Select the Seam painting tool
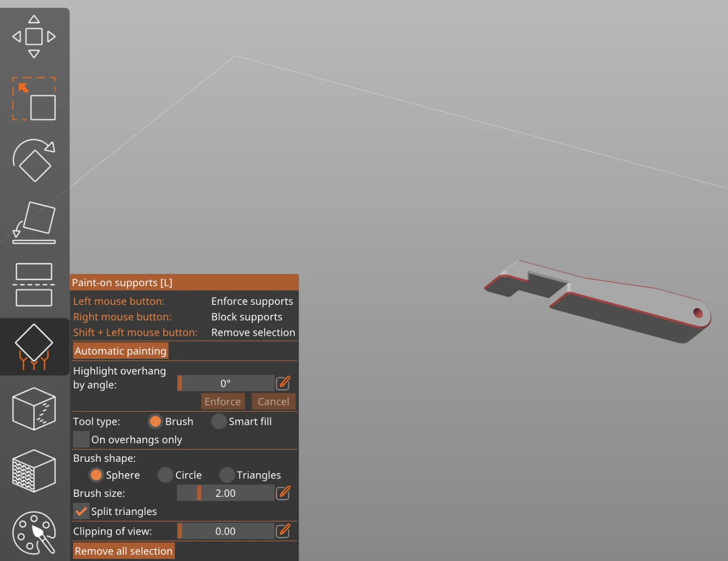Viewport: 728px width, 561px height. (x=34, y=409)
